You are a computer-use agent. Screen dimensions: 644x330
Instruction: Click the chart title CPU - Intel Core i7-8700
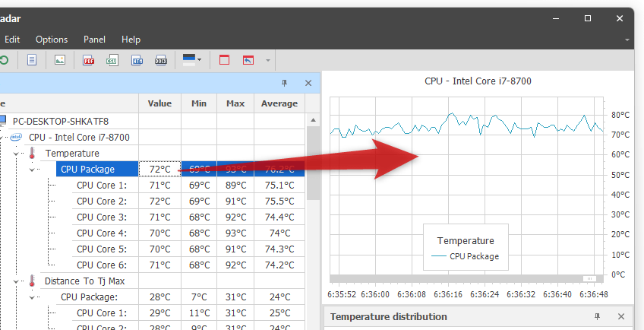pos(478,81)
